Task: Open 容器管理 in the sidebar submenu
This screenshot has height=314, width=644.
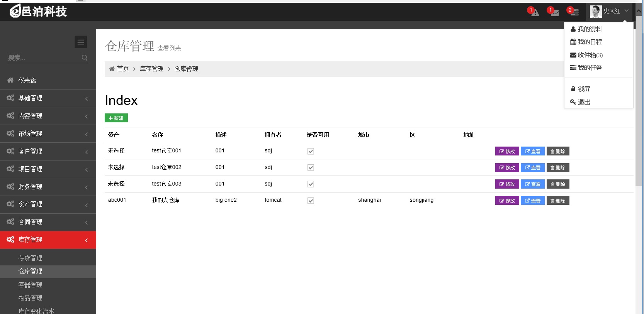Action: tap(31, 285)
